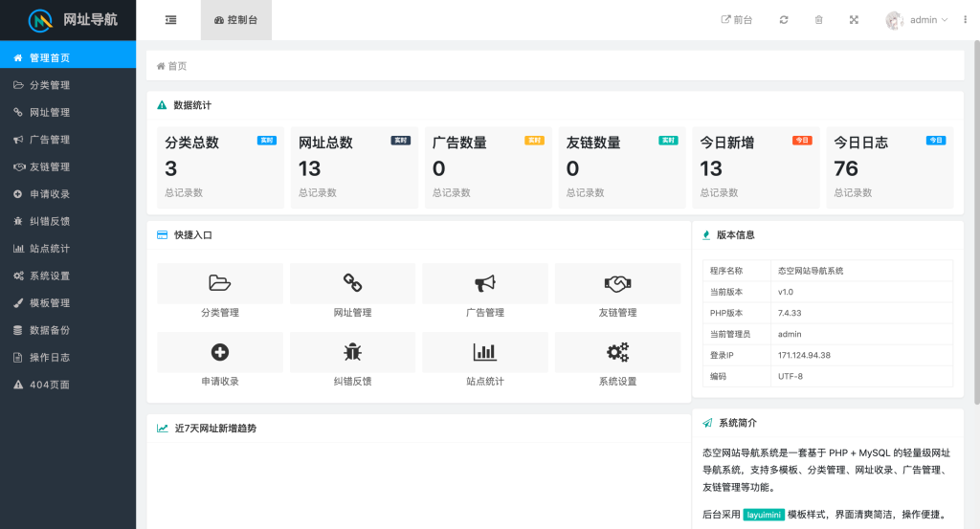Click the 近7天网址新增趋势 header
The image size is (980, 529).
coord(419,429)
